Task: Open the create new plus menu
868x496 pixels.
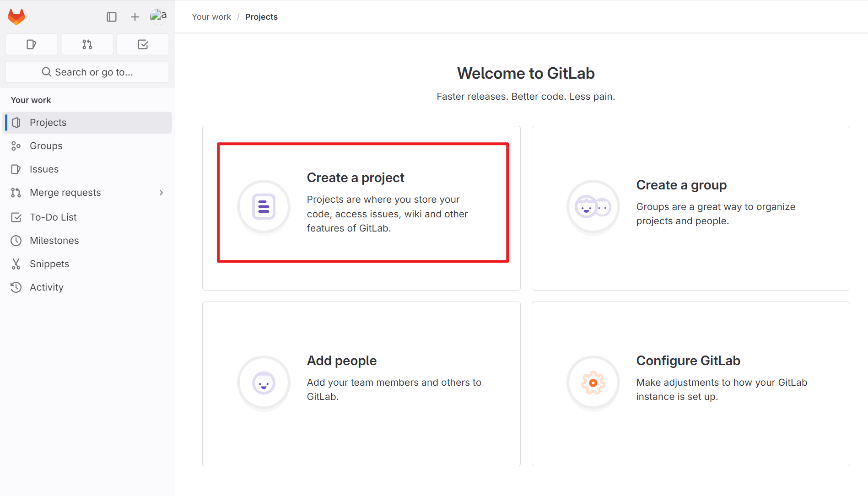Action: (135, 17)
